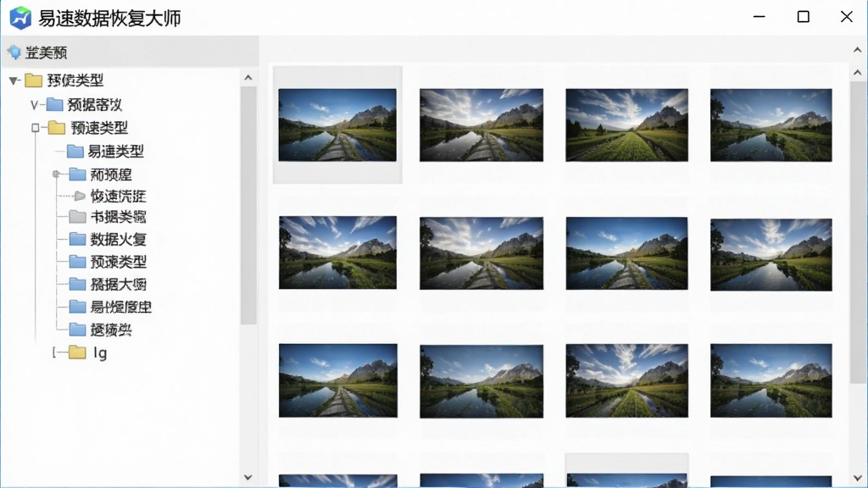The image size is (868, 488).
Task: Select the second thumbnail in the middle row
Action: click(481, 252)
